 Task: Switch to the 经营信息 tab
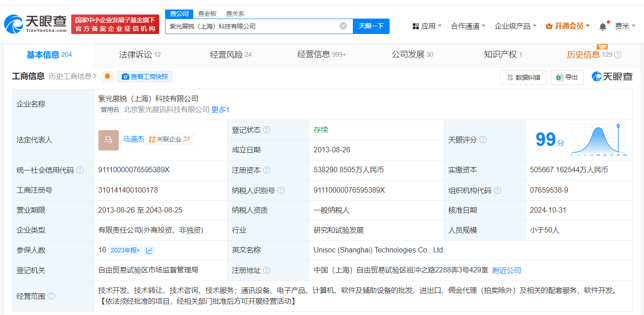322,55
